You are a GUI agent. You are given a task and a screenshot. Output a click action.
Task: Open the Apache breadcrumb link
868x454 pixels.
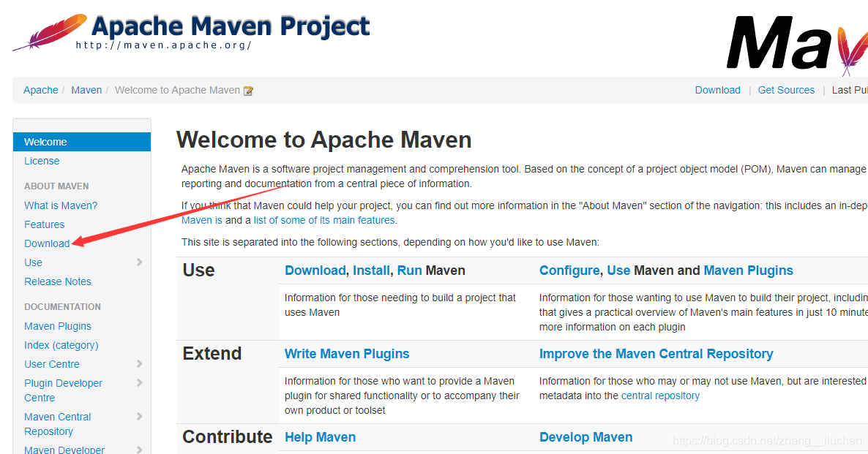point(40,90)
